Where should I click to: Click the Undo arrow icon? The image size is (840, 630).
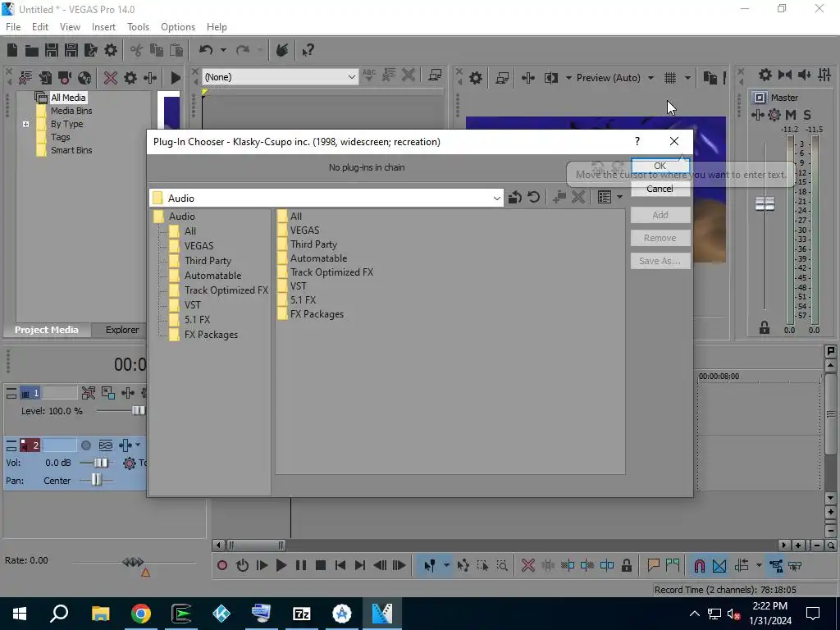pos(206,50)
